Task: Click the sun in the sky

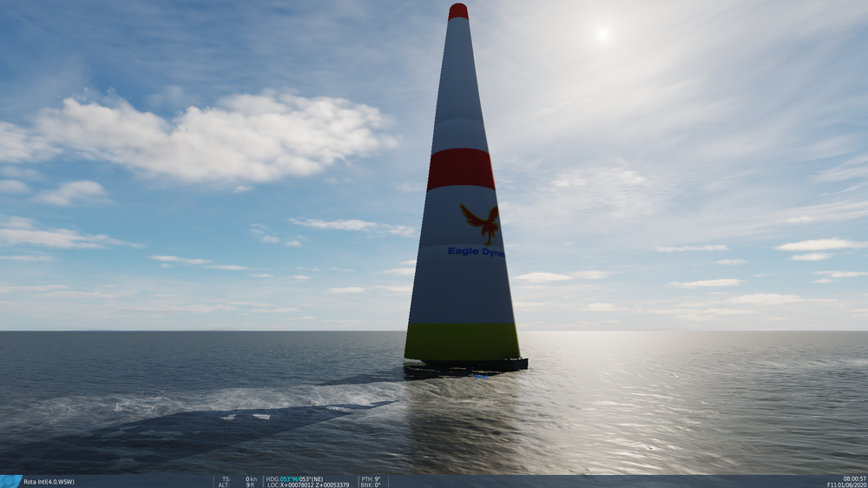Action: click(x=603, y=35)
